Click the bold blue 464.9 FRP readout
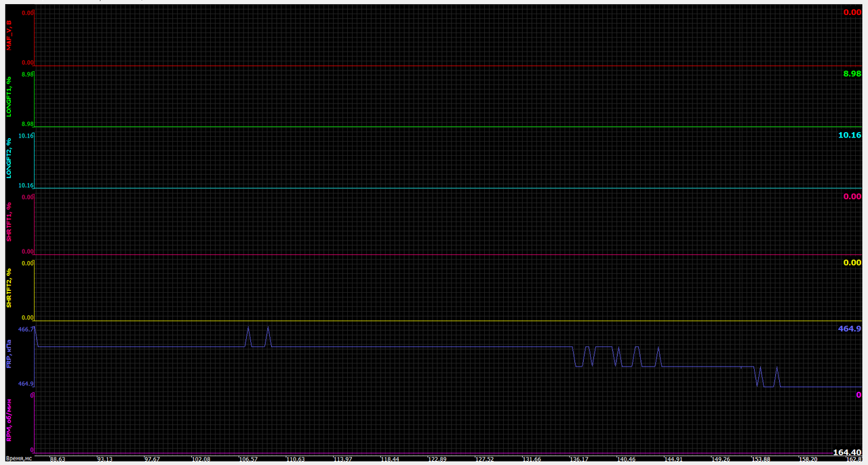This screenshot has width=868, height=465. (x=850, y=328)
